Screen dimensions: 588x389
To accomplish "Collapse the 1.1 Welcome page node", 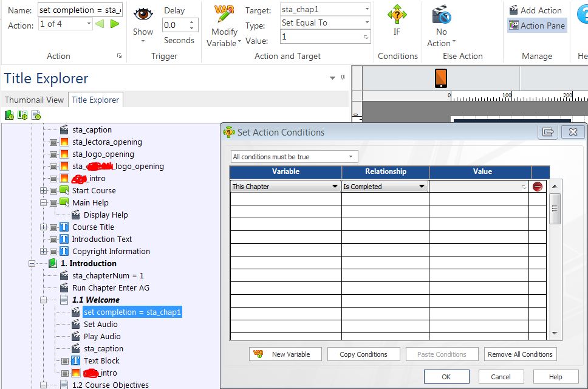I will pos(44,300).
